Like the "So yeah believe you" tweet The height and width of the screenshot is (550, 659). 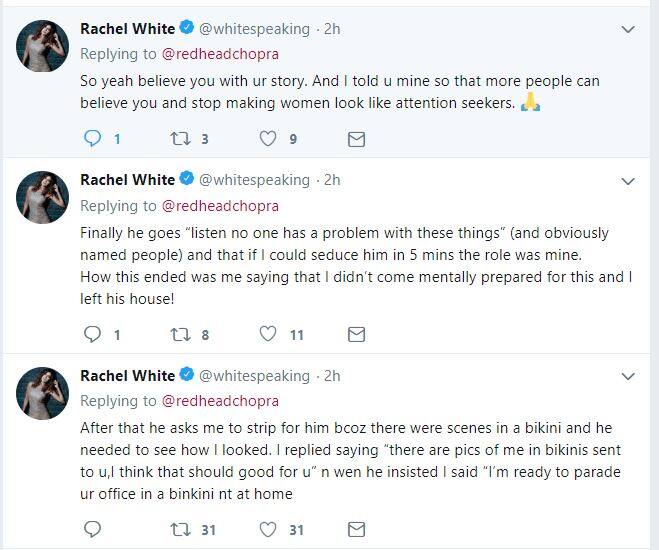point(268,139)
